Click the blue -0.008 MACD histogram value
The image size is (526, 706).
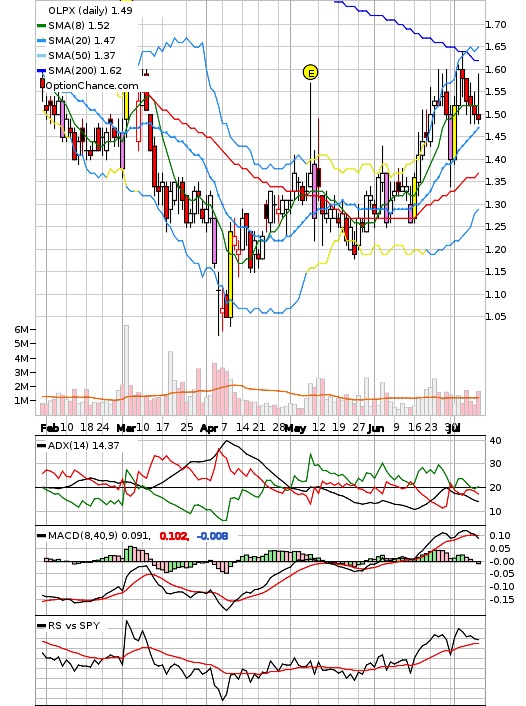click(213, 536)
